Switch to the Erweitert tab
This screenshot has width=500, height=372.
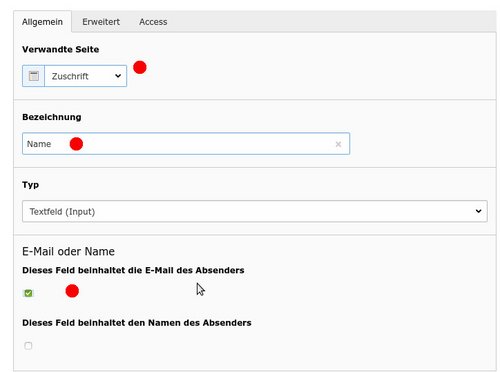101,22
